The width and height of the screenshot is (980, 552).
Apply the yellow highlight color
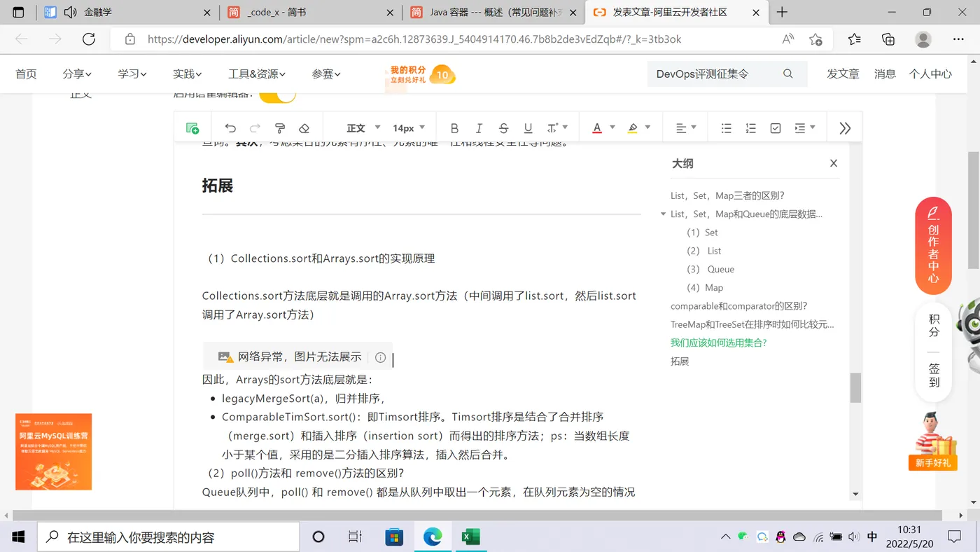click(633, 128)
